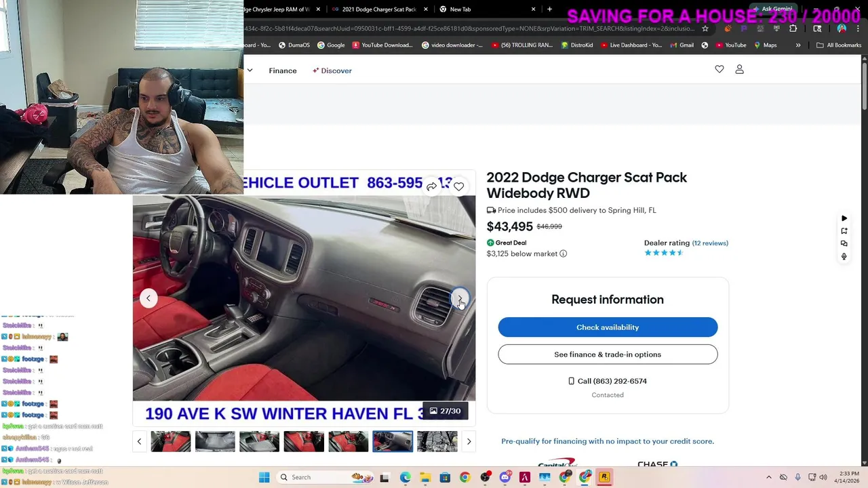Screen dimensions: 868x488
Task: Share the listing using the arrow icon
Action: [431, 186]
